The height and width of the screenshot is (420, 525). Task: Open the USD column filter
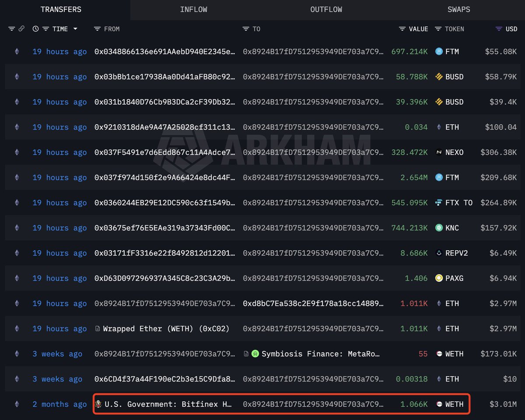499,29
